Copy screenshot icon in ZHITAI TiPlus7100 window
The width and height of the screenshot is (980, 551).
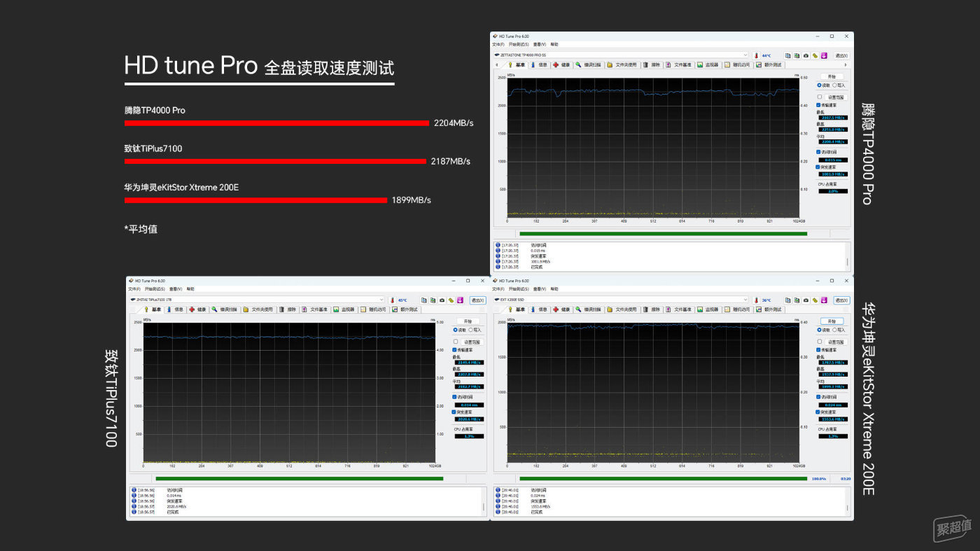coord(433,300)
